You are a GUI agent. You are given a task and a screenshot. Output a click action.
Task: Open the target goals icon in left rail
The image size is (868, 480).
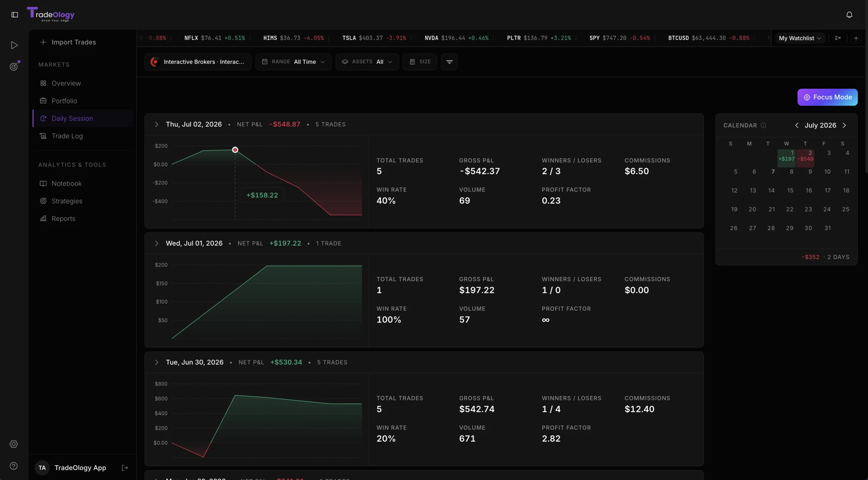click(x=14, y=66)
